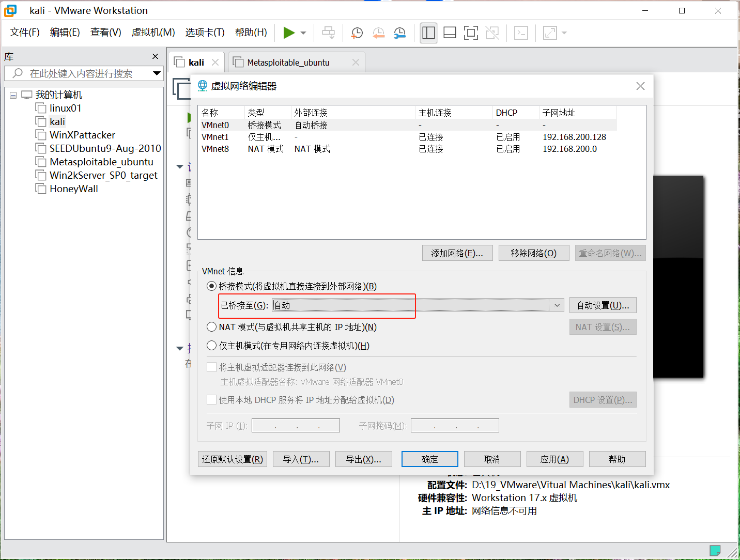This screenshot has height=560, width=740.
Task: Open the 虚拟机(M) menu
Action: (x=153, y=33)
